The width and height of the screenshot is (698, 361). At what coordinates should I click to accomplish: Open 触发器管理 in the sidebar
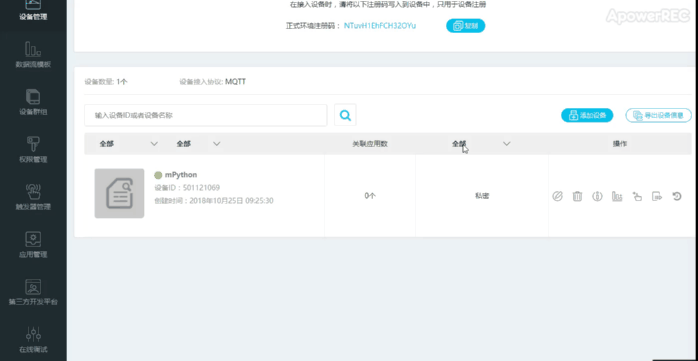click(33, 198)
